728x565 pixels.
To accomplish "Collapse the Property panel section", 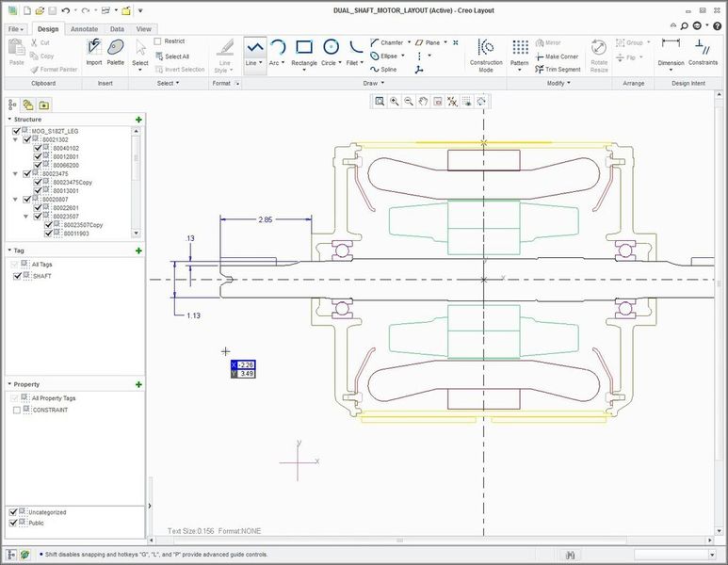I will point(9,384).
